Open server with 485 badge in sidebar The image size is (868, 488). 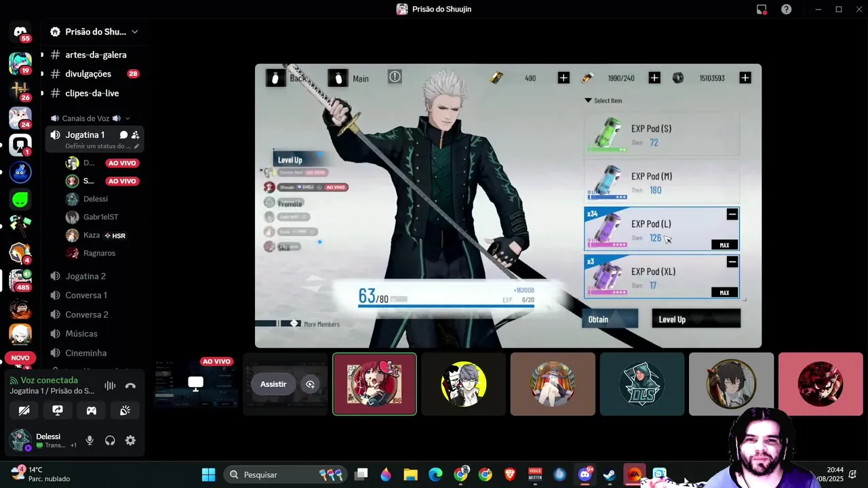(x=20, y=279)
